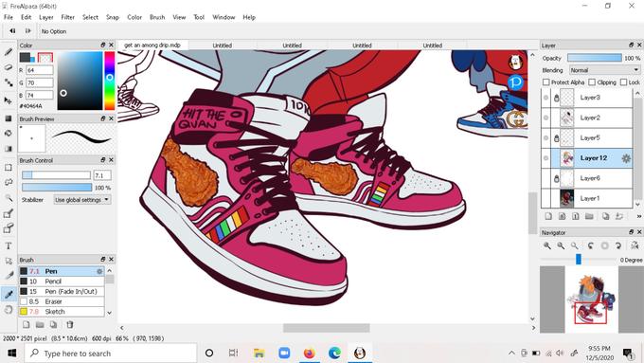Select the rectangular Select tool
This screenshot has height=363, width=644.
tap(9, 168)
